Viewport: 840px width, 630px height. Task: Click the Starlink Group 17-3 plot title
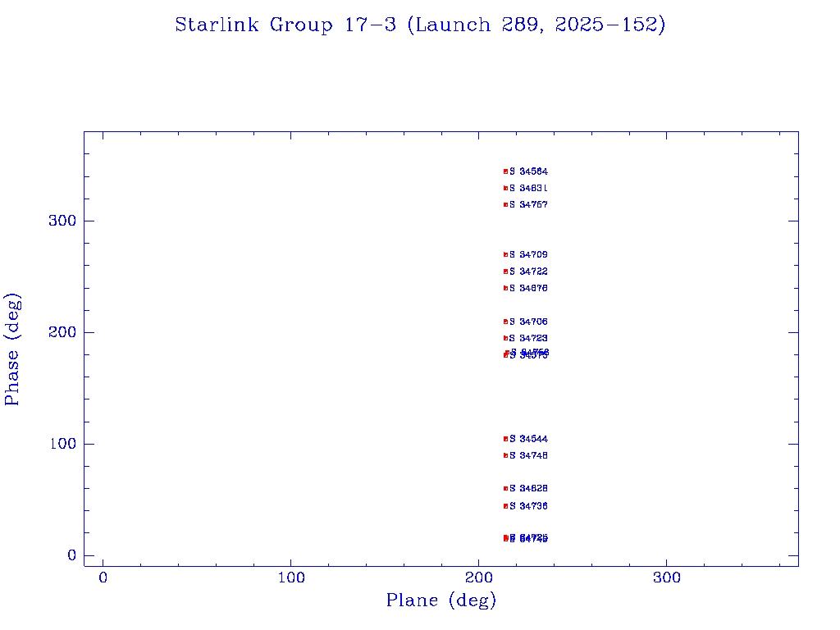coord(420,25)
